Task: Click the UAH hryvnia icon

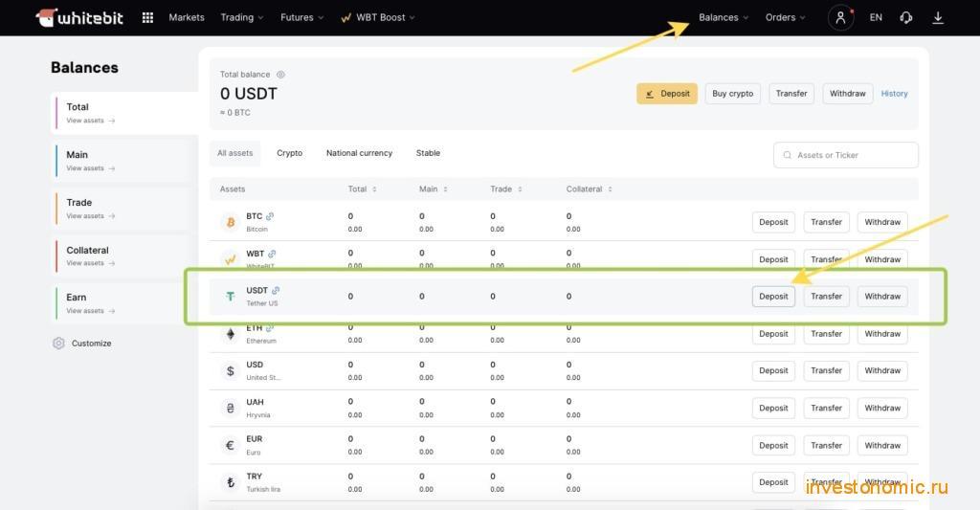Action: tap(231, 409)
